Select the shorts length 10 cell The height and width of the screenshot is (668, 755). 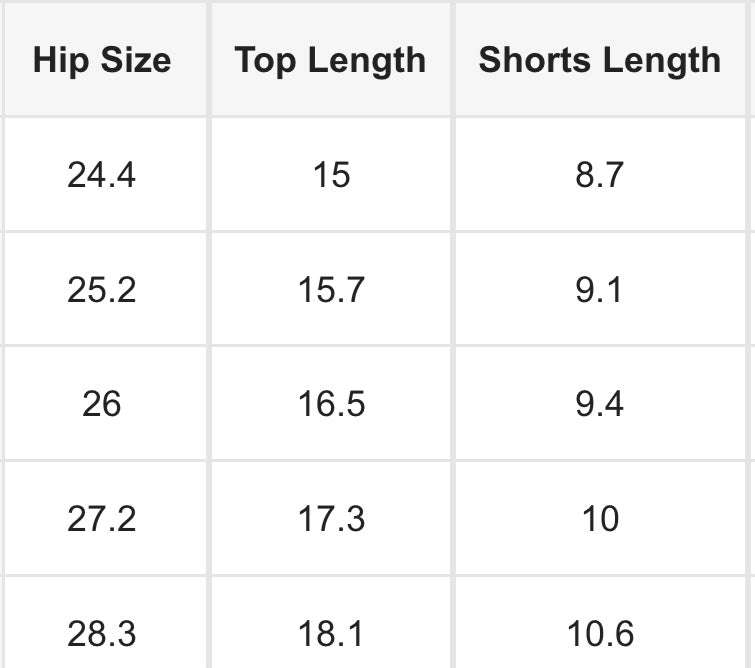coord(600,519)
